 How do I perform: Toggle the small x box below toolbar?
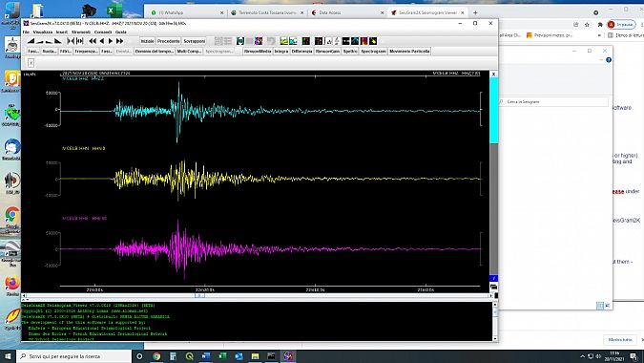tap(31, 62)
